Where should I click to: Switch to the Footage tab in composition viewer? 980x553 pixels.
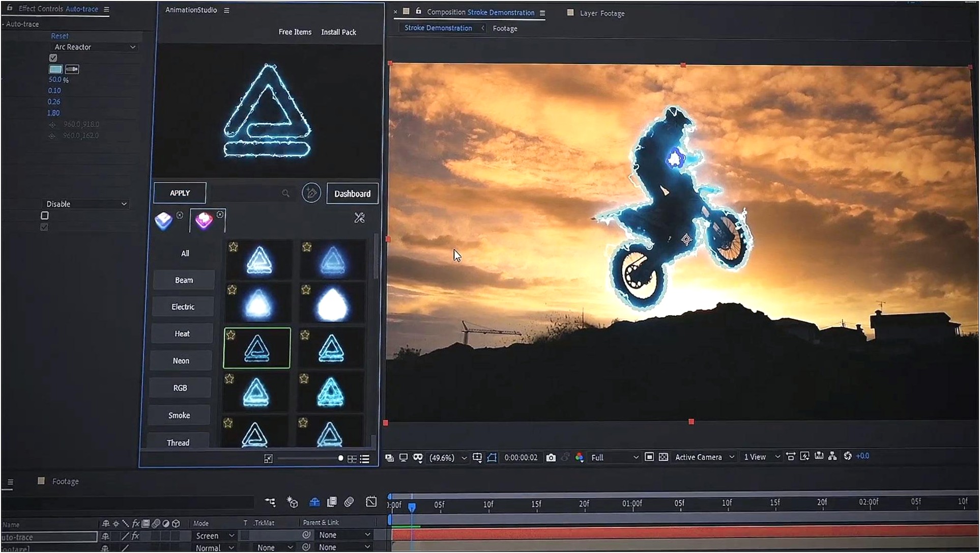504,29
